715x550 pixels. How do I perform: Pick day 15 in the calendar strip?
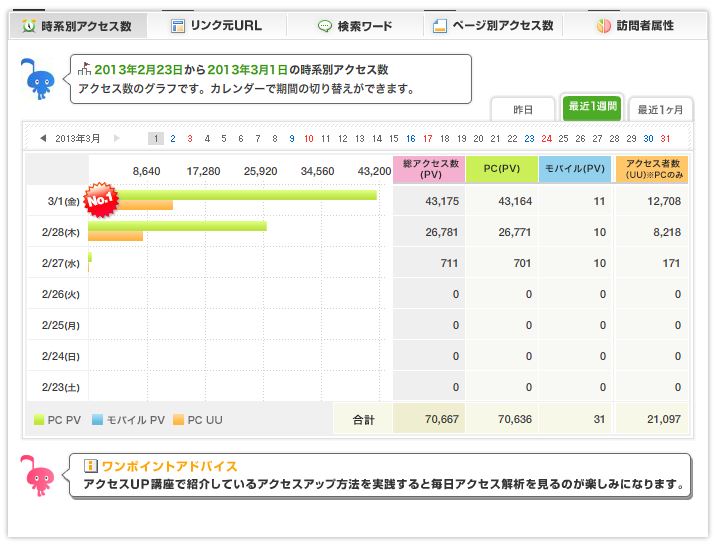click(393, 138)
